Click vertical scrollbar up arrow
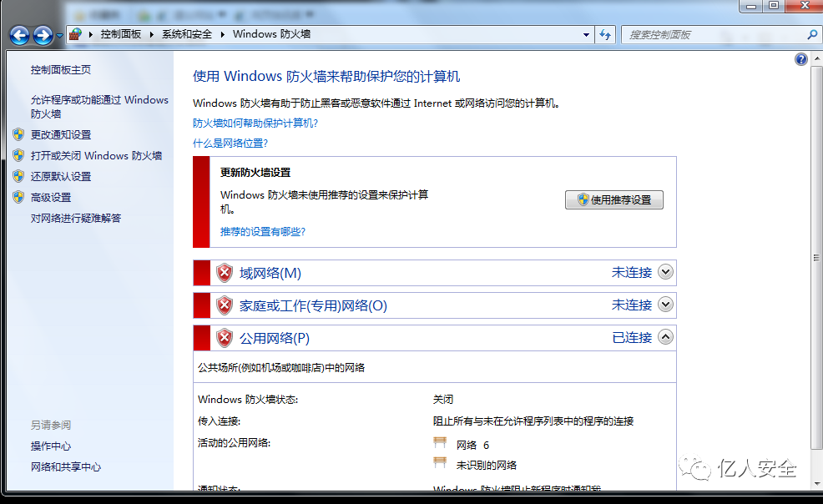823x504 pixels. pos(816,58)
